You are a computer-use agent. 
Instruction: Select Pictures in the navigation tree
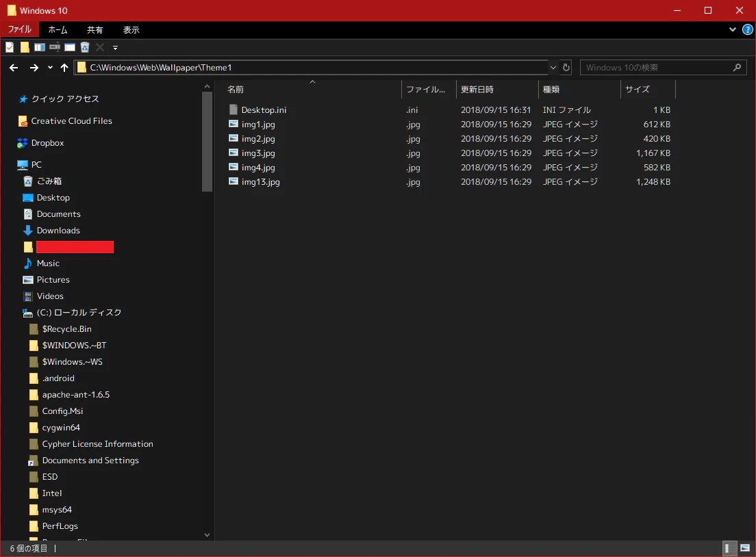[x=53, y=280]
